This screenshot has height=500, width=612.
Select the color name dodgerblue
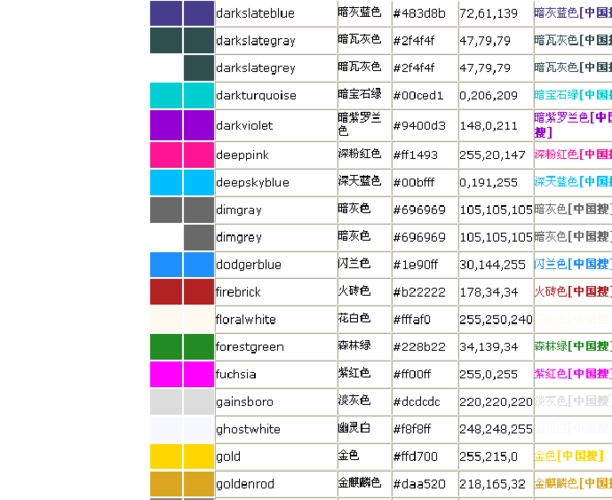coord(249,265)
